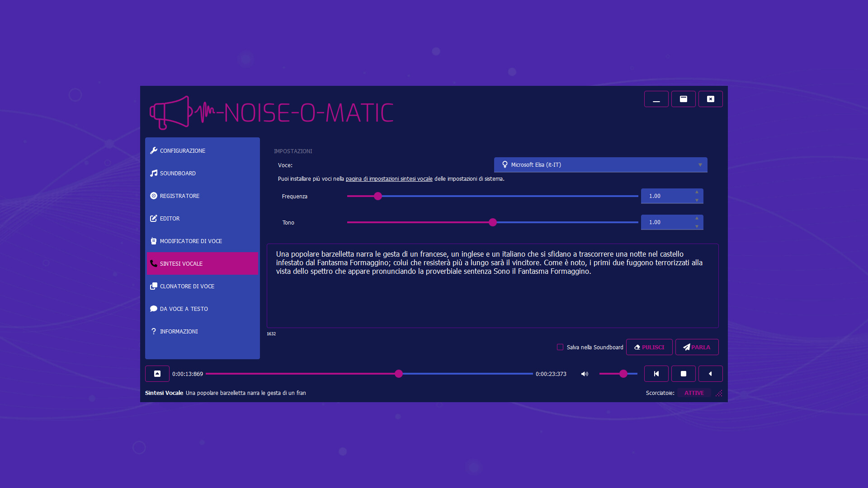Click the eject icon left of timeline
The height and width of the screenshot is (488, 868).
pyautogui.click(x=157, y=374)
